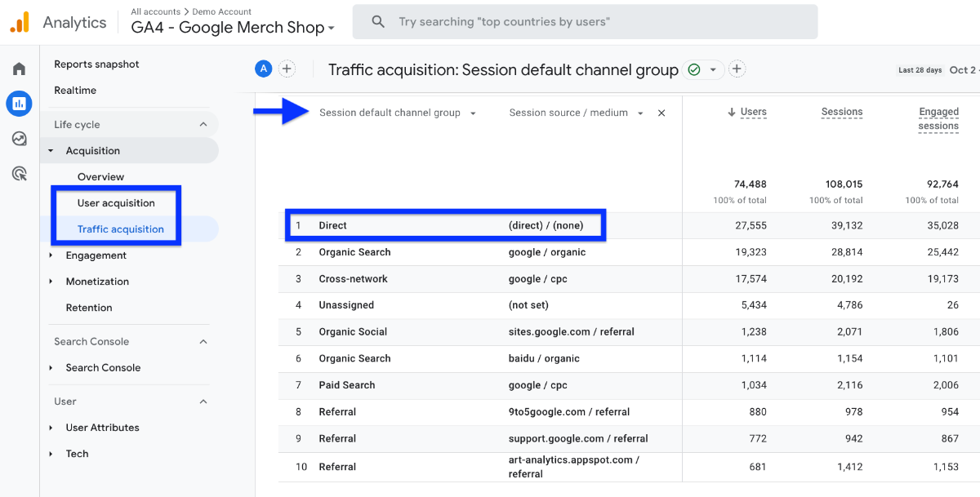The height and width of the screenshot is (497, 980).
Task: Open the Last 28 days date range
Action: point(920,70)
